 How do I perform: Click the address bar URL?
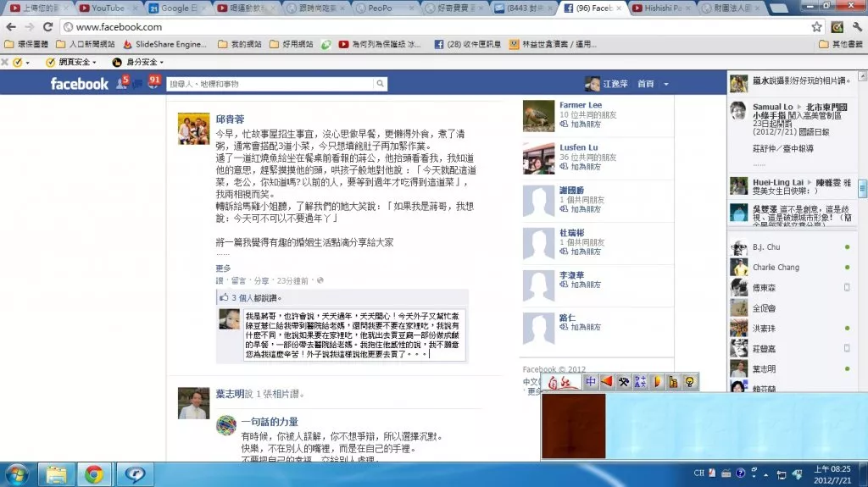[x=119, y=26]
